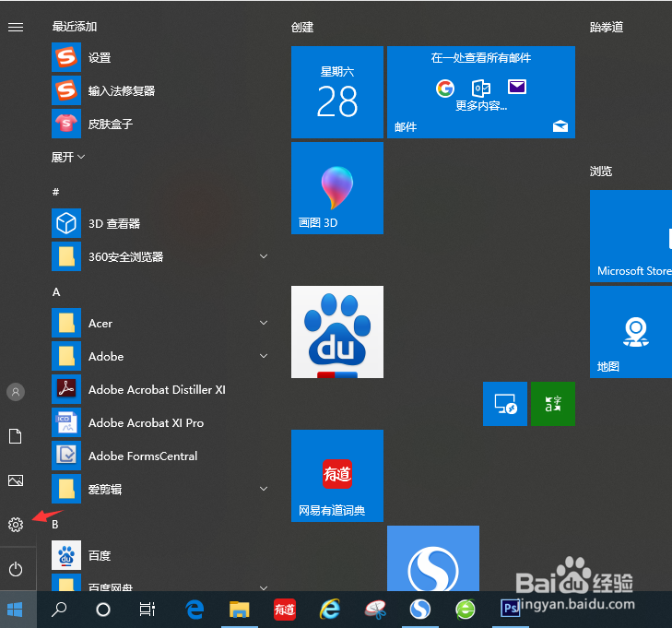Open Adobe FormsCentral
The width and height of the screenshot is (672, 628).
(159, 456)
